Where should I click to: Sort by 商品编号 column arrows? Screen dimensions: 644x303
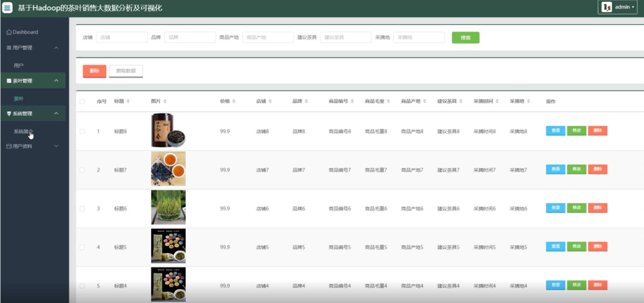point(352,101)
